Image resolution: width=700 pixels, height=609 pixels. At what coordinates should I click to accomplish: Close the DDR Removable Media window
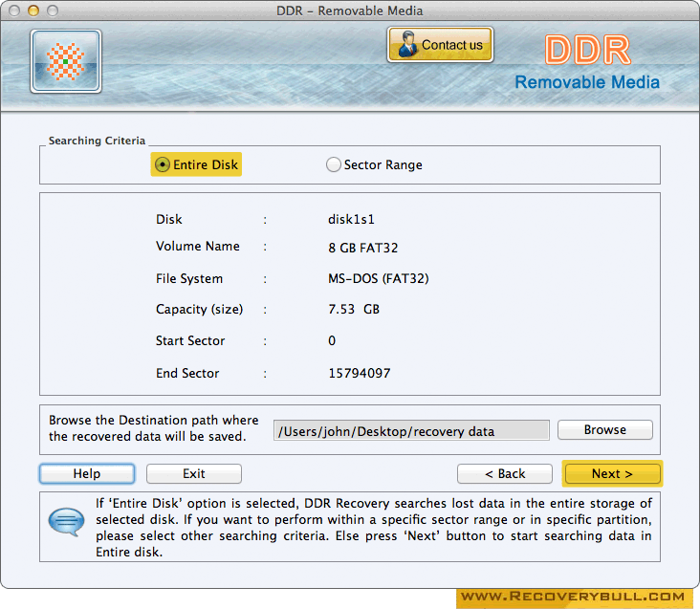point(13,11)
